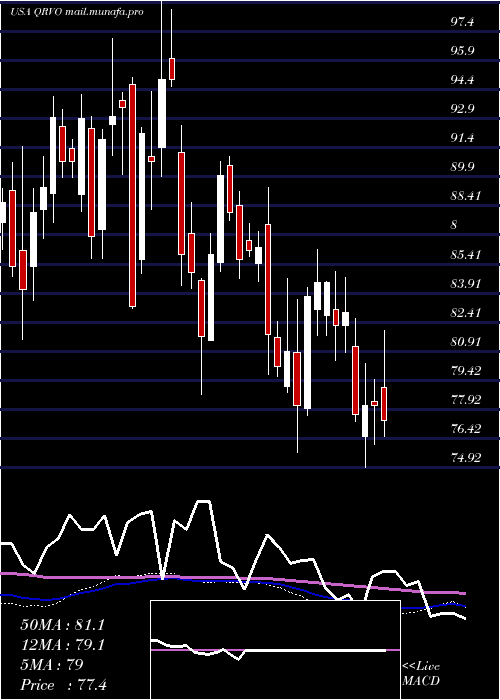The height and width of the screenshot is (700, 500).
Task: Click the last red candlestick on the chart
Action: (384, 404)
